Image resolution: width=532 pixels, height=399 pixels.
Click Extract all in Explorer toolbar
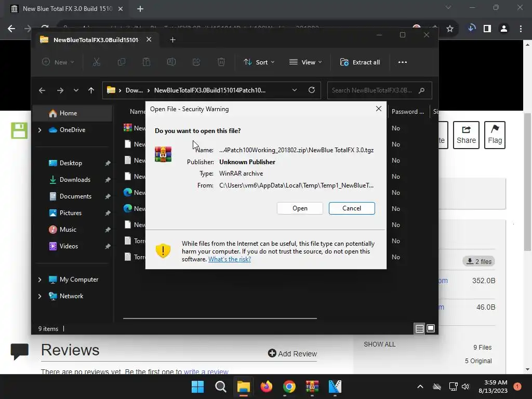360,62
